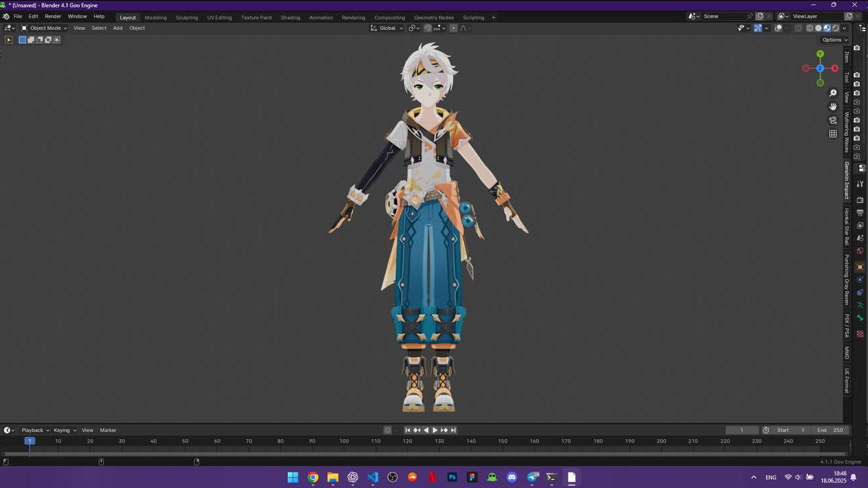Open the pivot point dropdown

pyautogui.click(x=414, y=28)
